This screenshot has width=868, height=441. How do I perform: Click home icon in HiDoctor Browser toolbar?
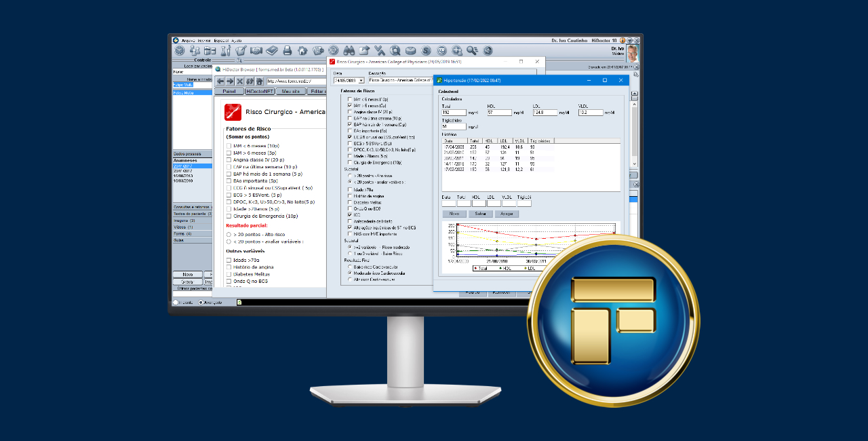tap(260, 81)
